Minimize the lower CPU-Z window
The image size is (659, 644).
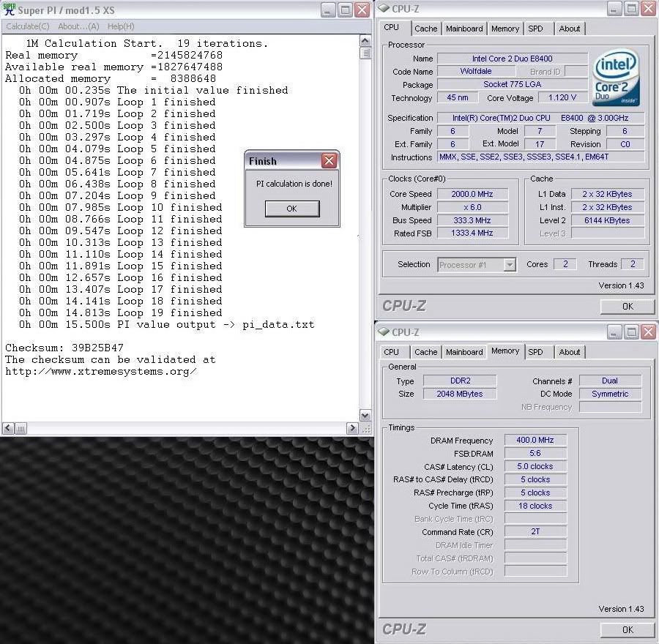click(614, 332)
